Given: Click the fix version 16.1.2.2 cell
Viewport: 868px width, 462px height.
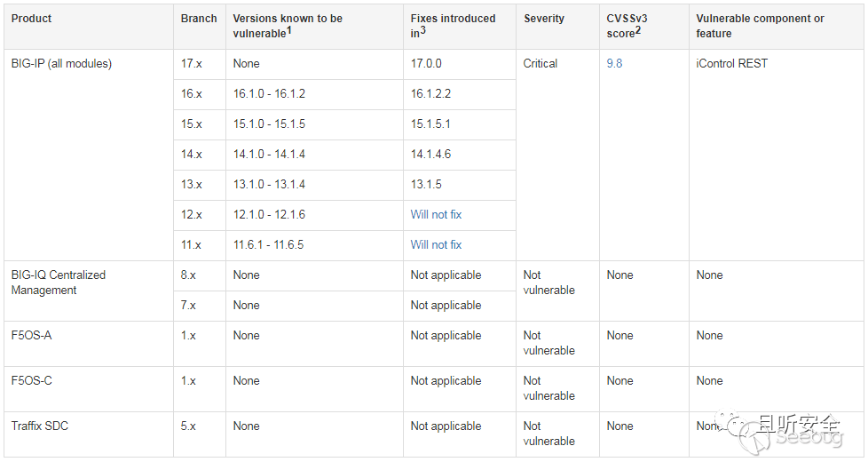Looking at the screenshot, I should [432, 94].
